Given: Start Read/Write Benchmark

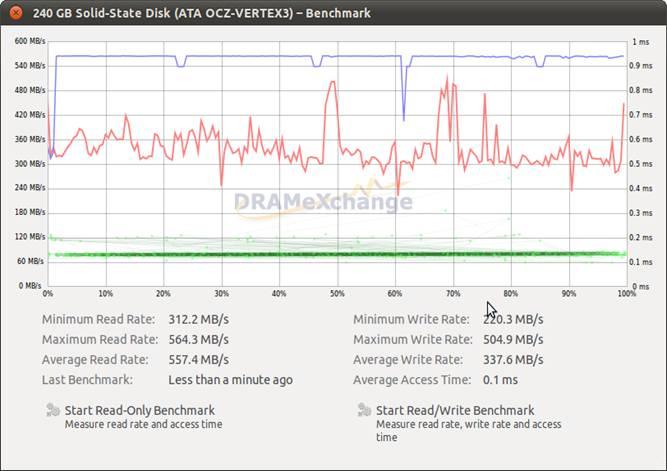Looking at the screenshot, I should pos(455,410).
